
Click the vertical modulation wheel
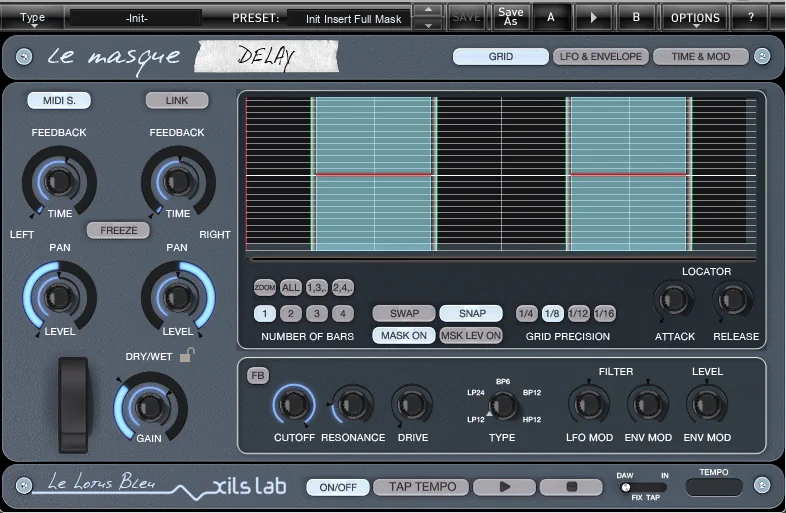coord(73,405)
